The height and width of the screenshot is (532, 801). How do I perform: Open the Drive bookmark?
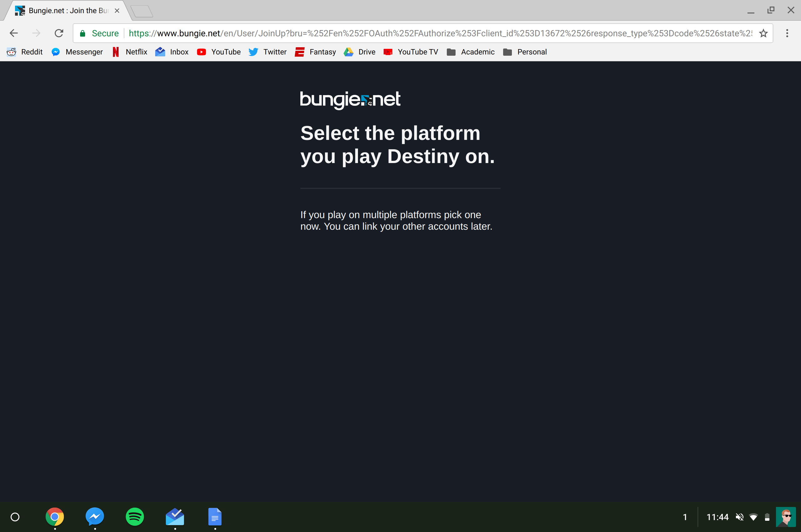coord(360,52)
